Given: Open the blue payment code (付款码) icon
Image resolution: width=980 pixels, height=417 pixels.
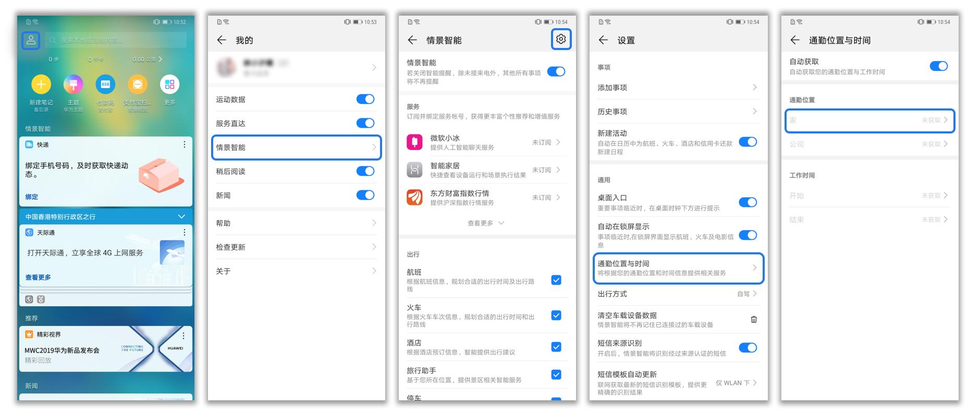Looking at the screenshot, I should [105, 84].
